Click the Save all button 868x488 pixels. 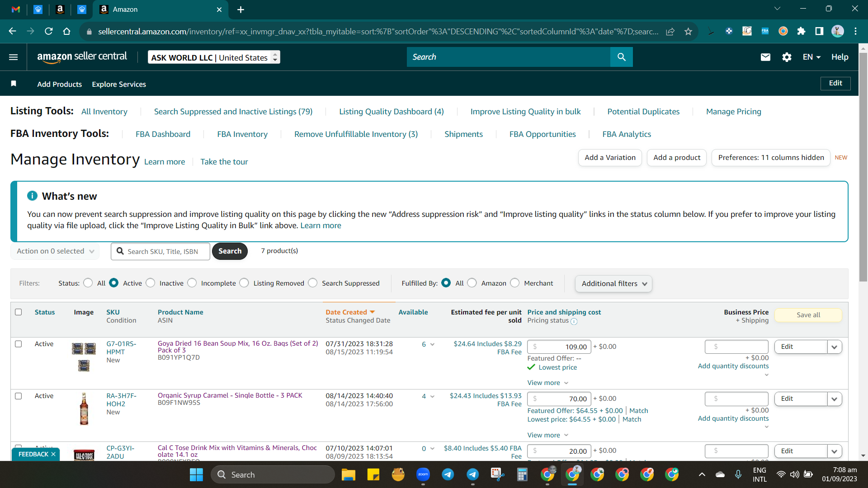pyautogui.click(x=808, y=315)
